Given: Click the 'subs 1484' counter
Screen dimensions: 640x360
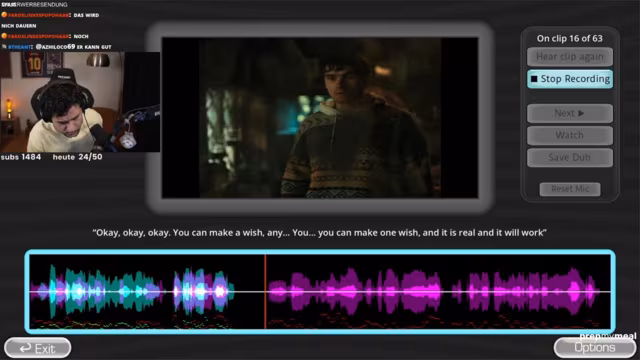Looking at the screenshot, I should (21, 157).
